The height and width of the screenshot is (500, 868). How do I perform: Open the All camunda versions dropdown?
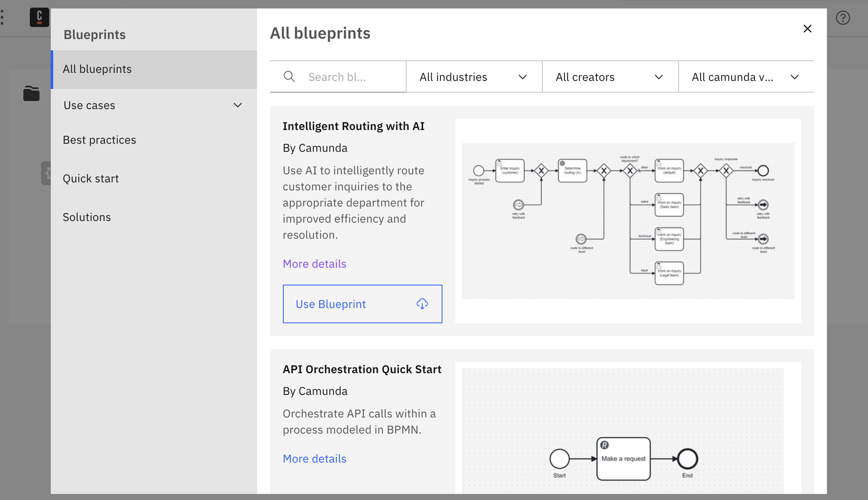(746, 76)
